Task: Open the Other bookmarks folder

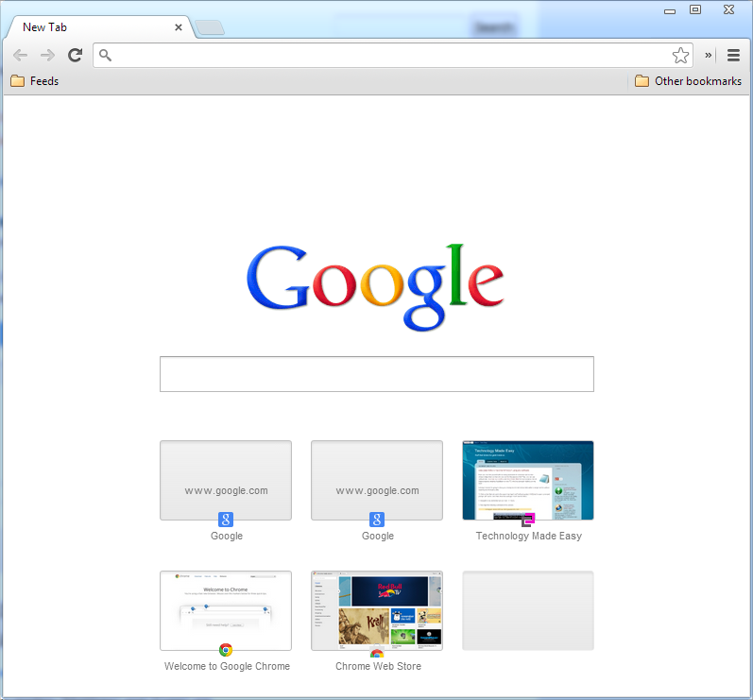Action: (688, 80)
